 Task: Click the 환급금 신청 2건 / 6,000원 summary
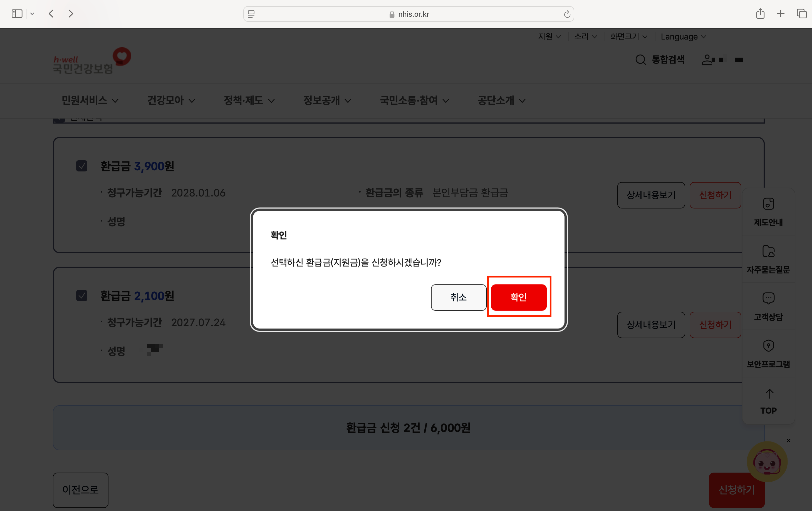(408, 428)
